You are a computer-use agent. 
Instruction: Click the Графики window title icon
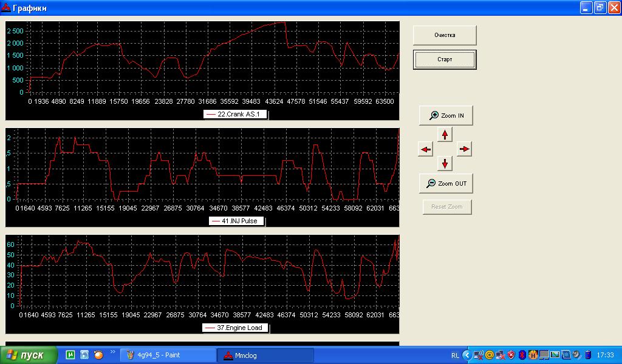coord(5,8)
